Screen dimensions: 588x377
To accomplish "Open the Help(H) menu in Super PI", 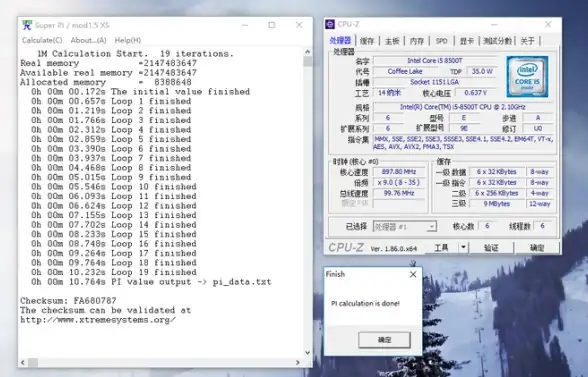I will coord(128,40).
